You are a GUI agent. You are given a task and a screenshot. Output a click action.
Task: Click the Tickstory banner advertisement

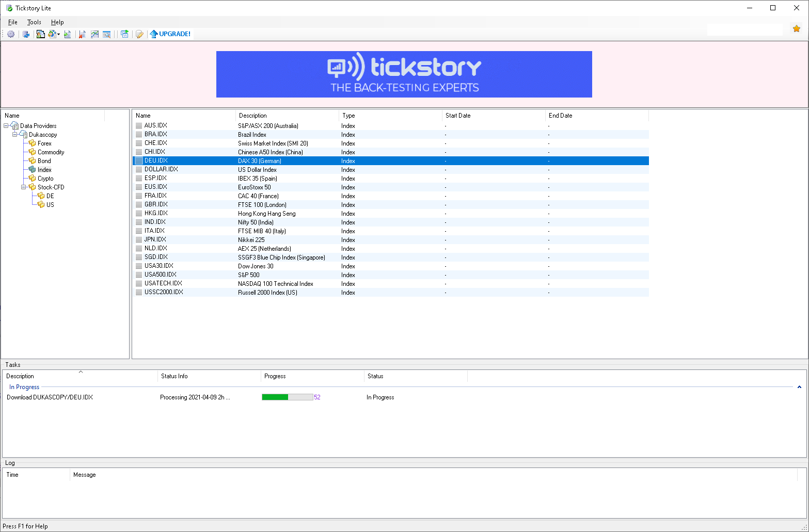[404, 74]
